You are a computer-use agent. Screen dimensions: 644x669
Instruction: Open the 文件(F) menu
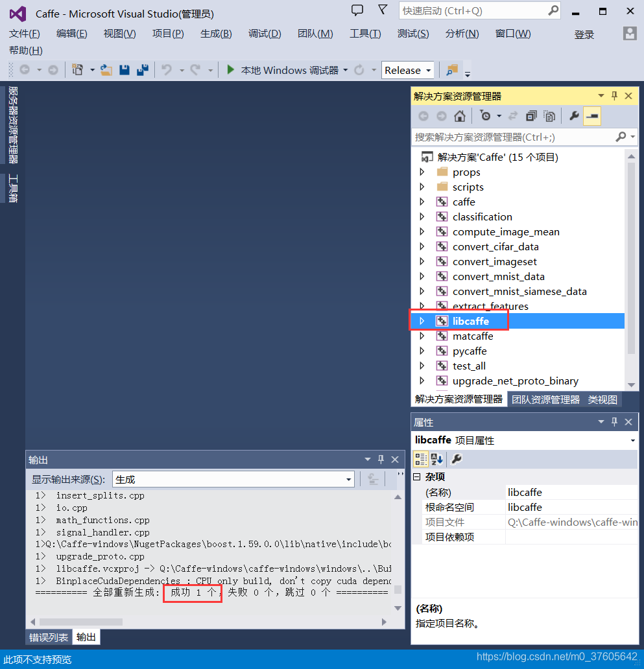pyautogui.click(x=25, y=33)
